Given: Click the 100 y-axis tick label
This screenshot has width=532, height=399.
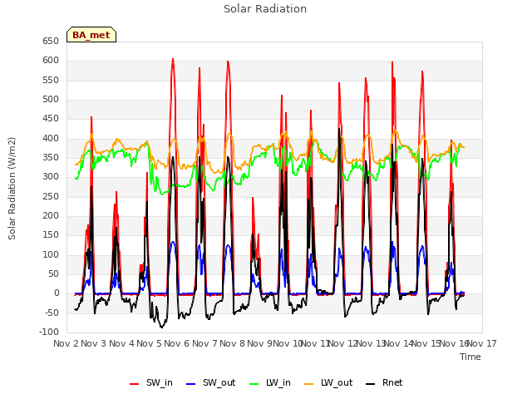Looking at the screenshot, I should 51,255.
